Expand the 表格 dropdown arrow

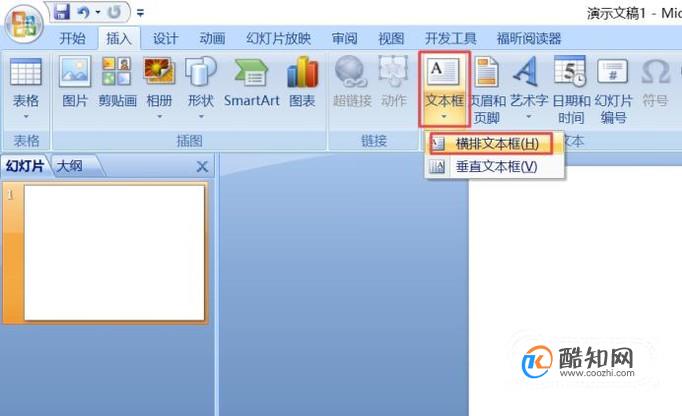pos(26,117)
